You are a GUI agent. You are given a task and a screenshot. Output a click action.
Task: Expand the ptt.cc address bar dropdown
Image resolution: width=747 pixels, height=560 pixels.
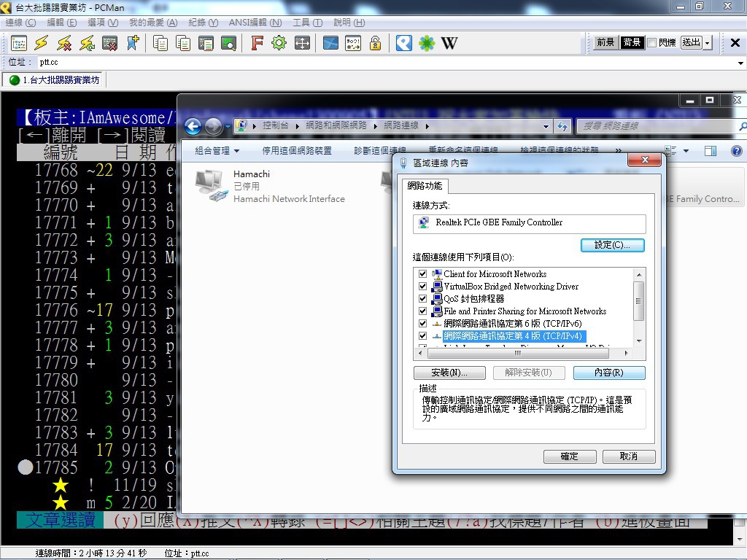coord(741,63)
